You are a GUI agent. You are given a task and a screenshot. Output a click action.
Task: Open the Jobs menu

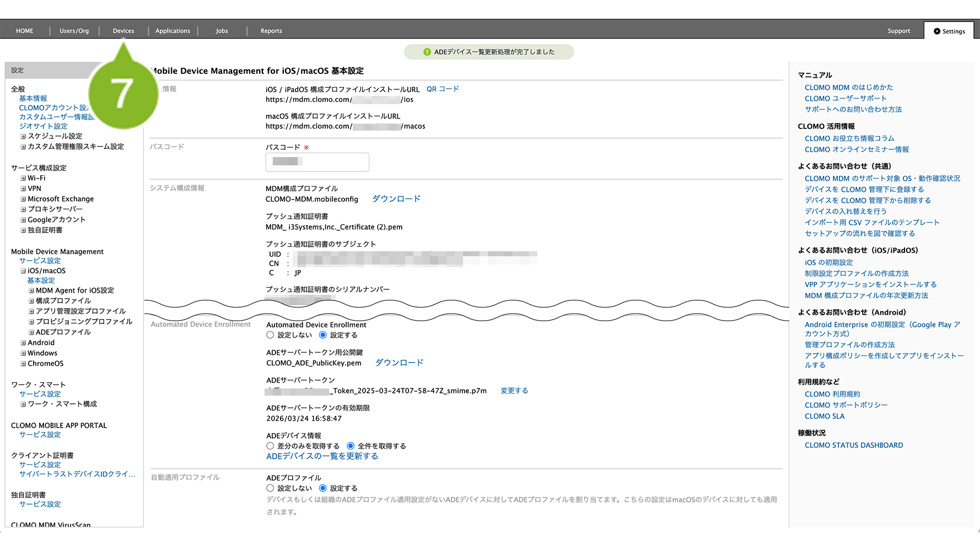(x=222, y=31)
